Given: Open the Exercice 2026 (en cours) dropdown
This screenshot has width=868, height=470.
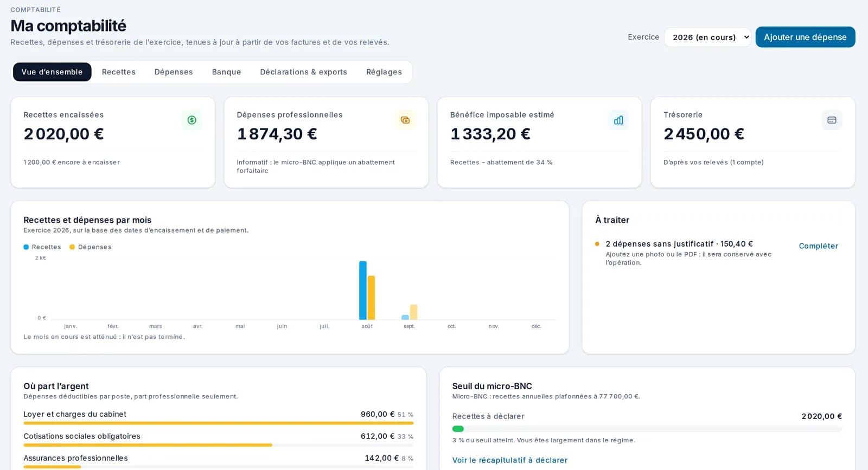Looking at the screenshot, I should [x=707, y=37].
